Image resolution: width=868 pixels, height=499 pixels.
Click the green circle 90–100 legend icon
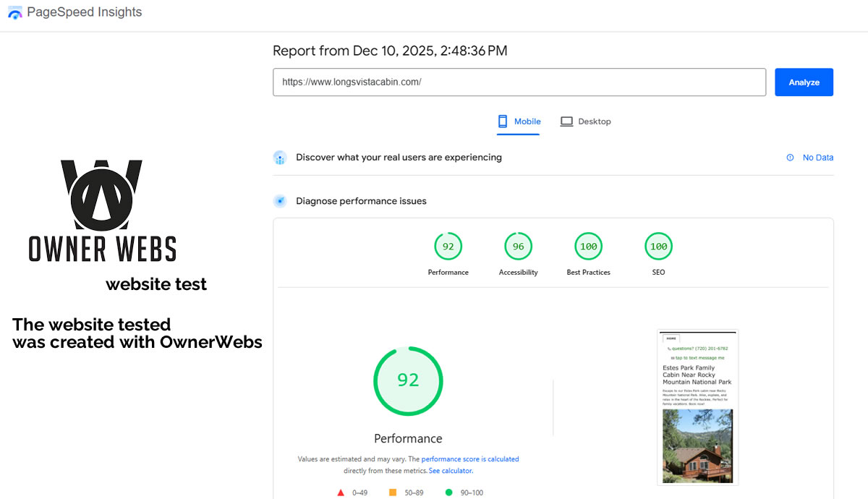(448, 492)
